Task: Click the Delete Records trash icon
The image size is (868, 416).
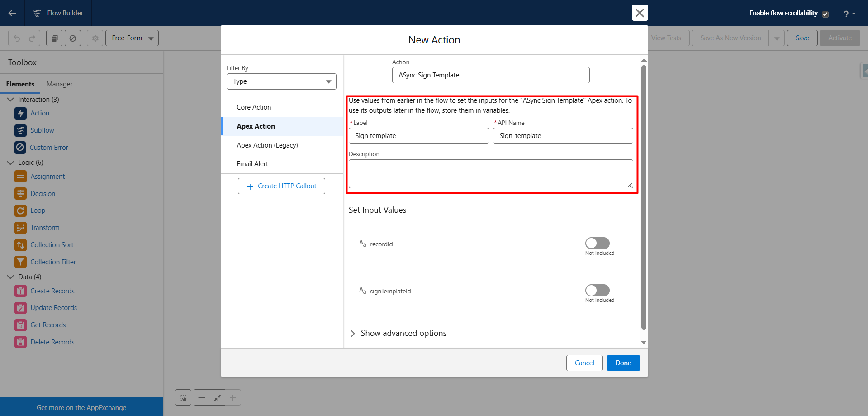Action: point(20,342)
